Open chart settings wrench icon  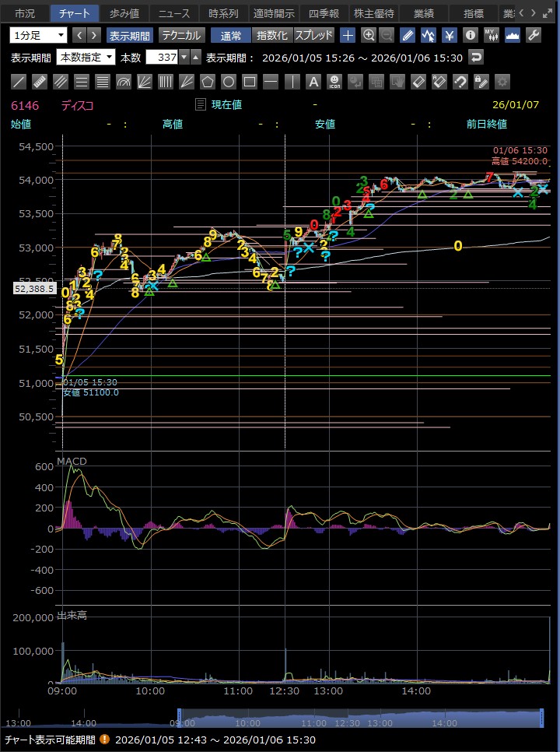pos(534,35)
